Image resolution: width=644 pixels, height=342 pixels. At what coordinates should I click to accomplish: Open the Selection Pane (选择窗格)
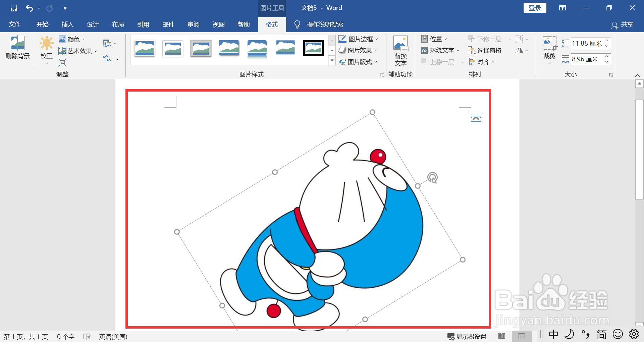485,50
